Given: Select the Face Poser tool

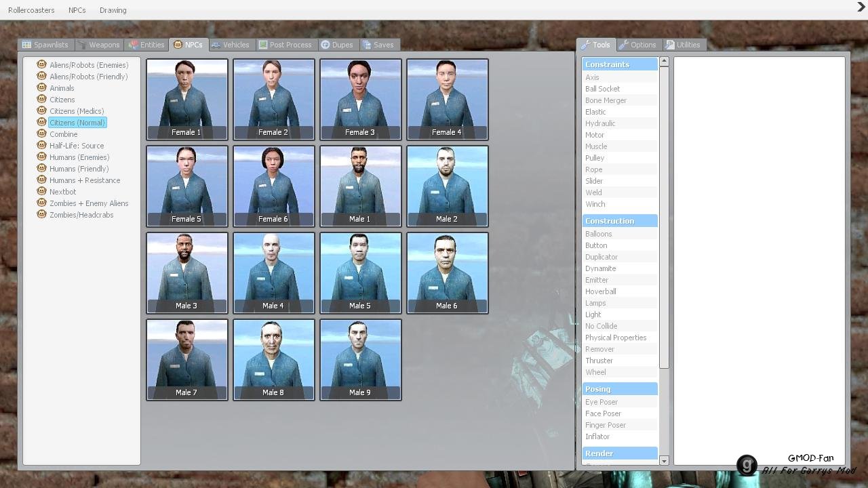Looking at the screenshot, I should click(620, 413).
